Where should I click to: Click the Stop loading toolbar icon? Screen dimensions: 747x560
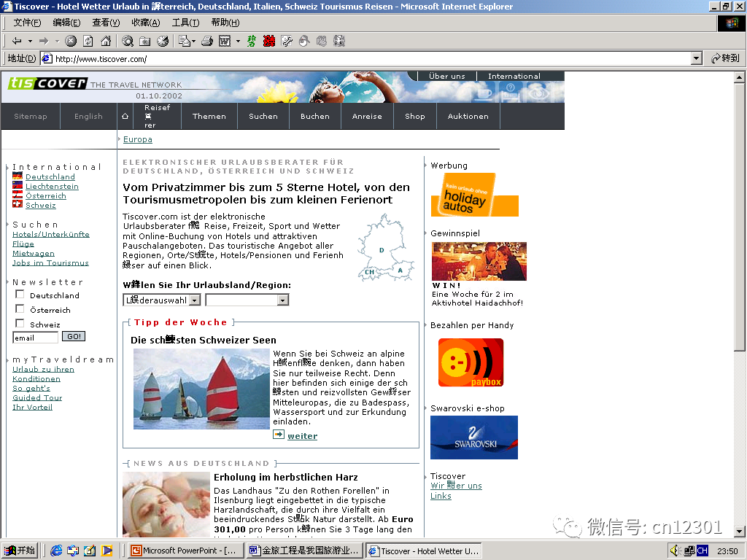(71, 42)
